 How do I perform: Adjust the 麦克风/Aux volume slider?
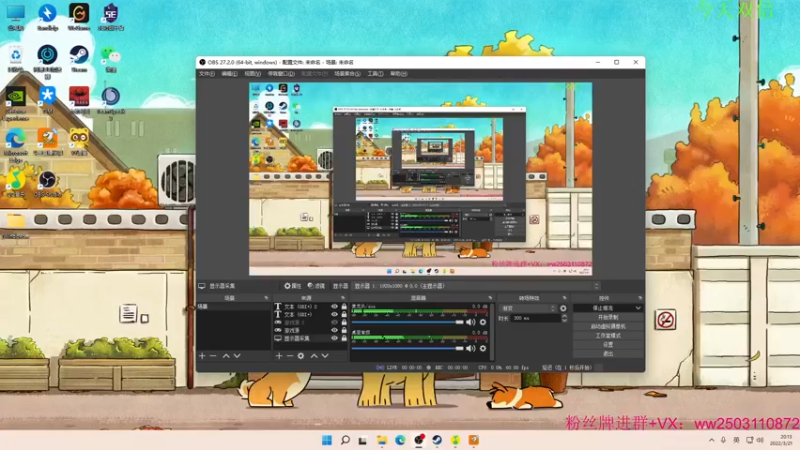coord(407,322)
